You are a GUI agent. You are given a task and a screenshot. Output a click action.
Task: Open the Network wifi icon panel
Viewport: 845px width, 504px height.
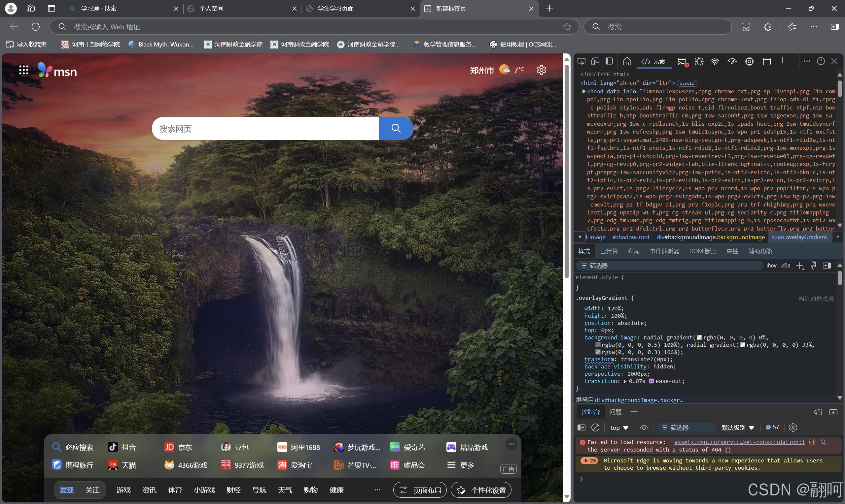click(x=715, y=61)
